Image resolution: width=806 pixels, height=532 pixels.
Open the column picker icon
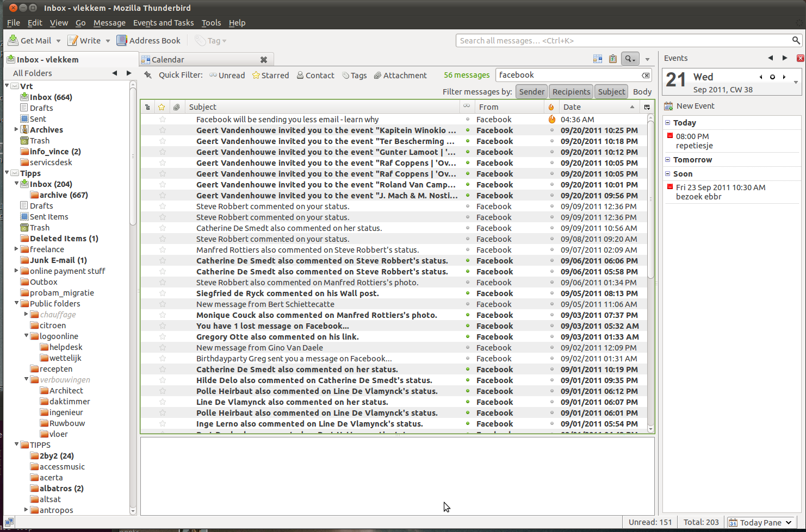[x=647, y=107]
